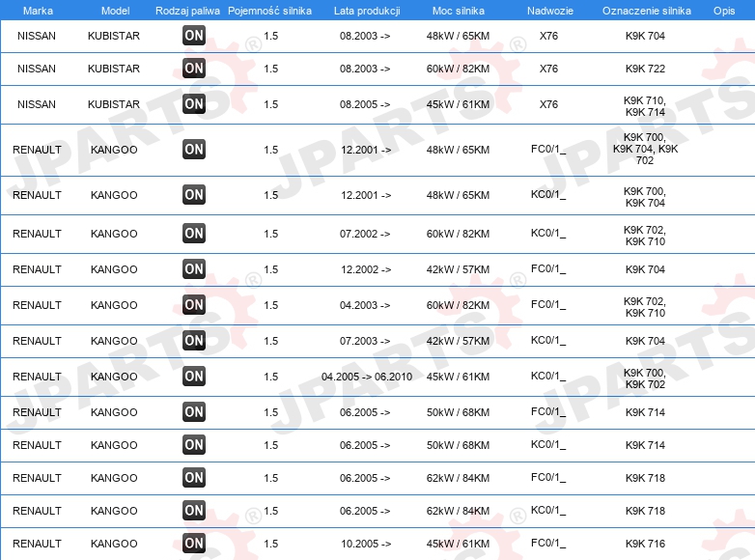This screenshot has width=755, height=560.
Task: Click KANGOO in the 04.2005 -> 06.2010 row
Action: pos(114,377)
